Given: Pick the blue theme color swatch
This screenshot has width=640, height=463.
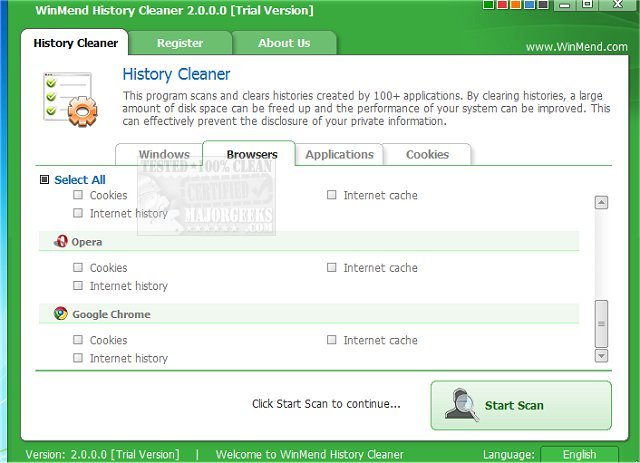Looking at the screenshot, I should click(x=529, y=4).
